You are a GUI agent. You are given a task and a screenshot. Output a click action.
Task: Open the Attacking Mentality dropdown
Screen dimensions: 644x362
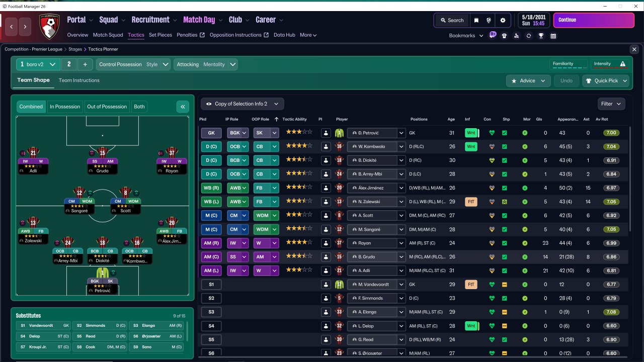coord(206,64)
